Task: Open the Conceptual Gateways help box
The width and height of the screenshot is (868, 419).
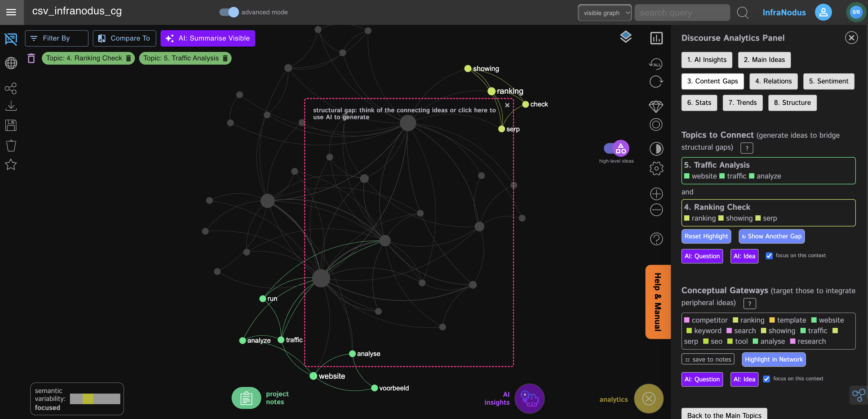Action: point(750,304)
